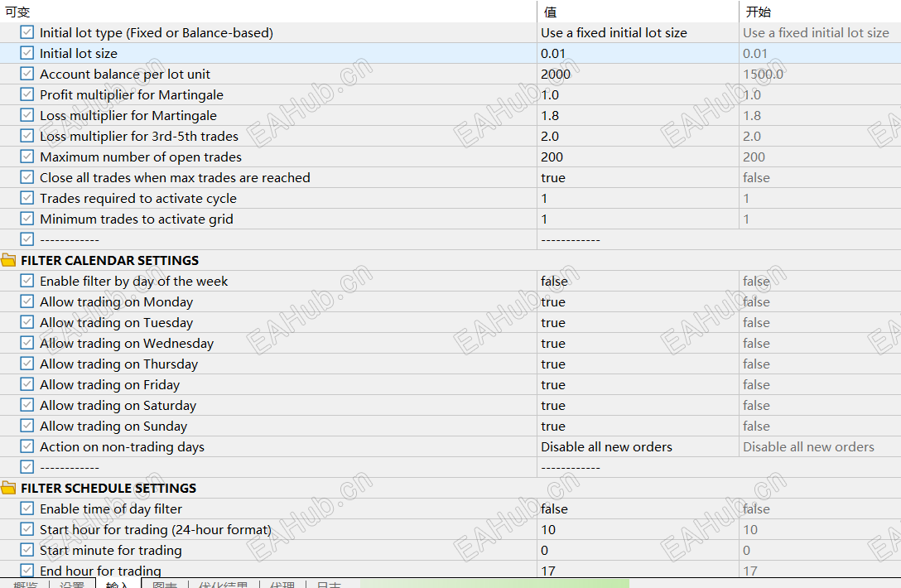Toggle Allow trading on Thursday checkbox
Viewport: 901px width, 588px height.
pyautogui.click(x=27, y=364)
